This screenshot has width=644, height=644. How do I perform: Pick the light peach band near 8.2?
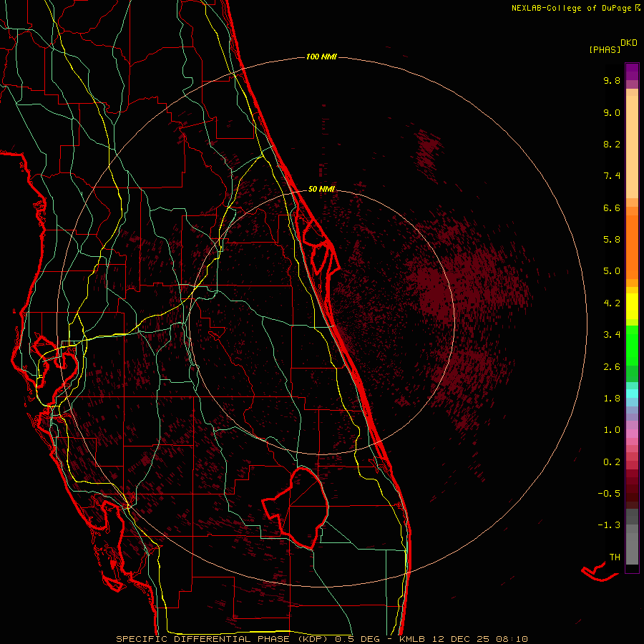click(x=632, y=147)
